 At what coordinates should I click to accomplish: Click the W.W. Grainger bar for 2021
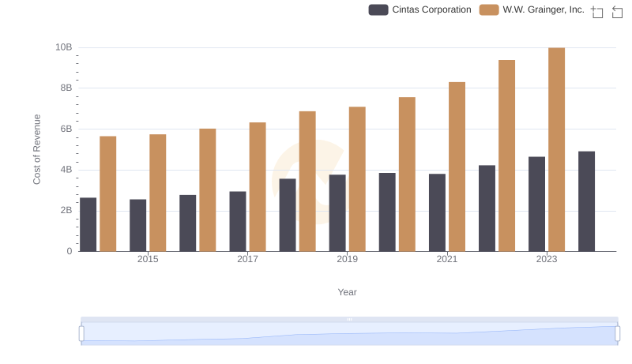pyautogui.click(x=457, y=167)
